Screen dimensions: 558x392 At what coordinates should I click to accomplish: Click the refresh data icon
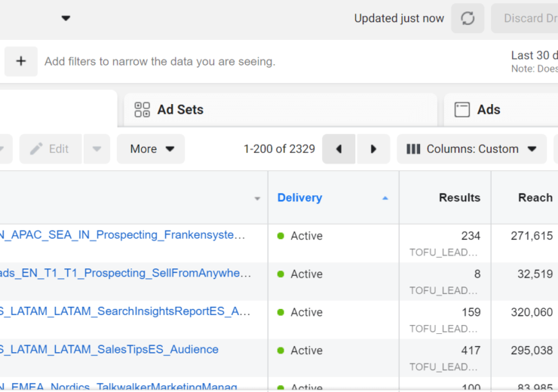[468, 19]
